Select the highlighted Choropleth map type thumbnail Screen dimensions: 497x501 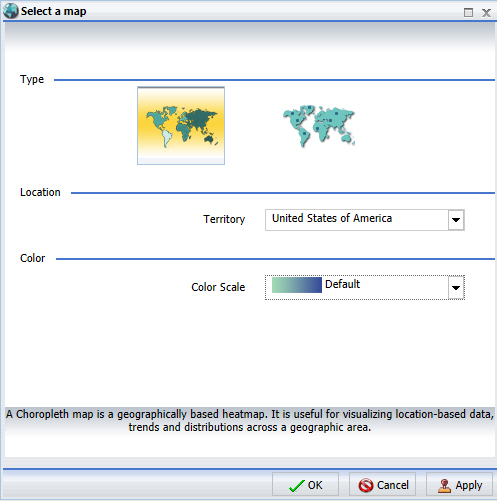tap(181, 126)
